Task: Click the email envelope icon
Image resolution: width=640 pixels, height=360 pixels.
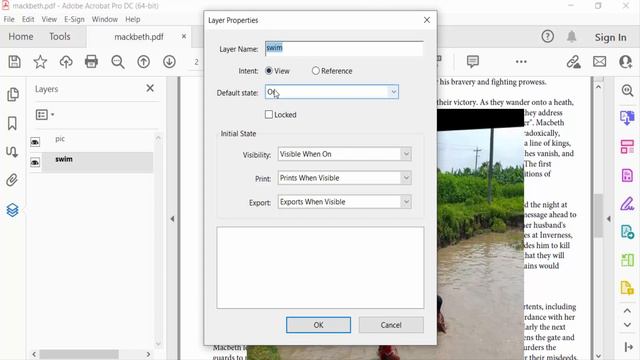Action: tap(600, 62)
